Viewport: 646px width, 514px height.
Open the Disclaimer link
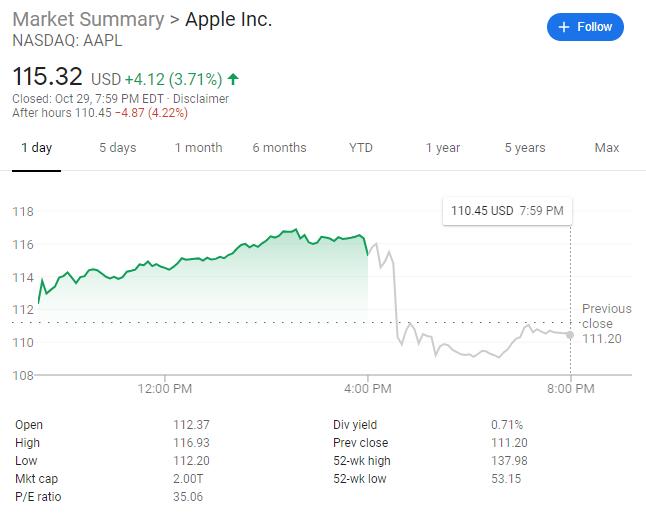(x=203, y=99)
